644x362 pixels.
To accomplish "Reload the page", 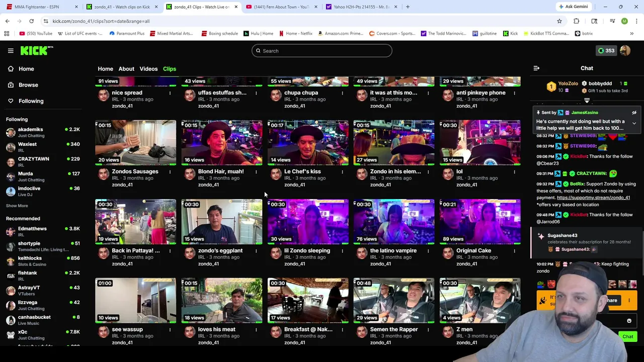I will [x=31, y=21].
